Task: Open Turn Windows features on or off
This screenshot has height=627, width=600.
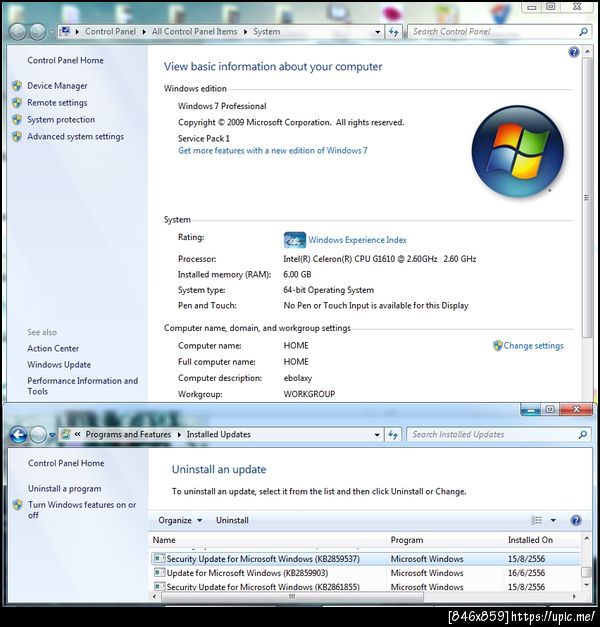Action: (82, 510)
